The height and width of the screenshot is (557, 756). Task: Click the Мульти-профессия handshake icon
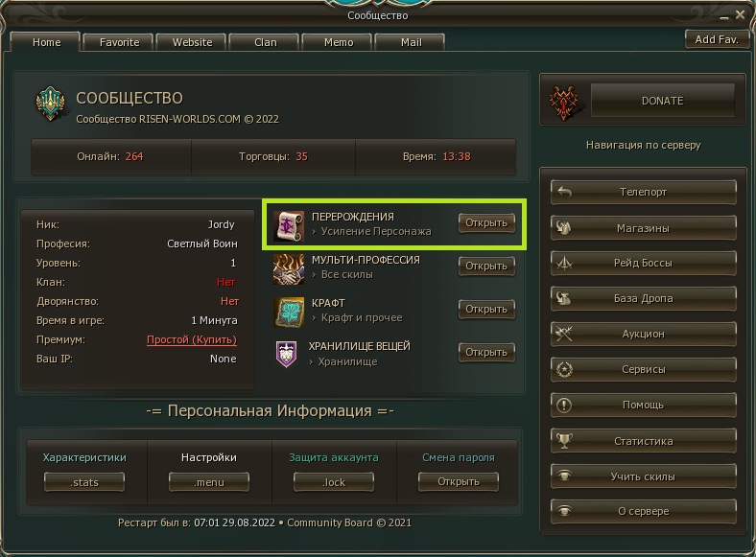pyautogui.click(x=289, y=268)
